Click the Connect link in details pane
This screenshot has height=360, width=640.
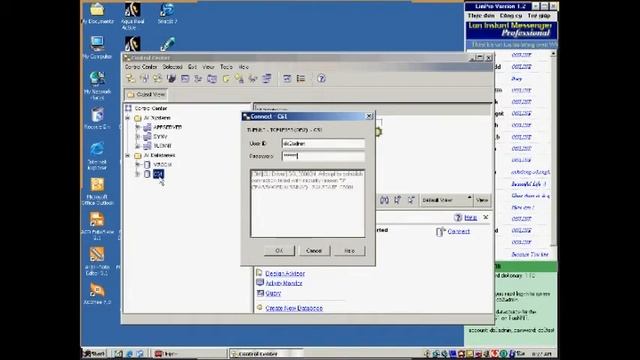(458, 231)
